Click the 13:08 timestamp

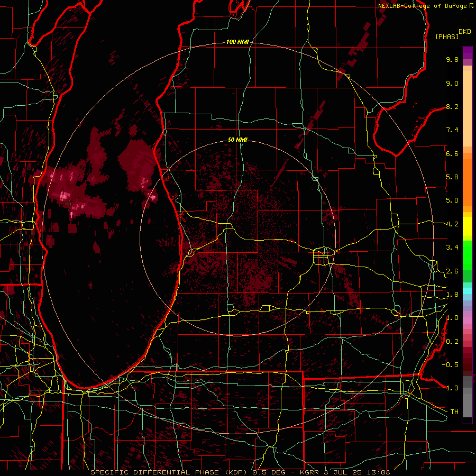pos(378,472)
